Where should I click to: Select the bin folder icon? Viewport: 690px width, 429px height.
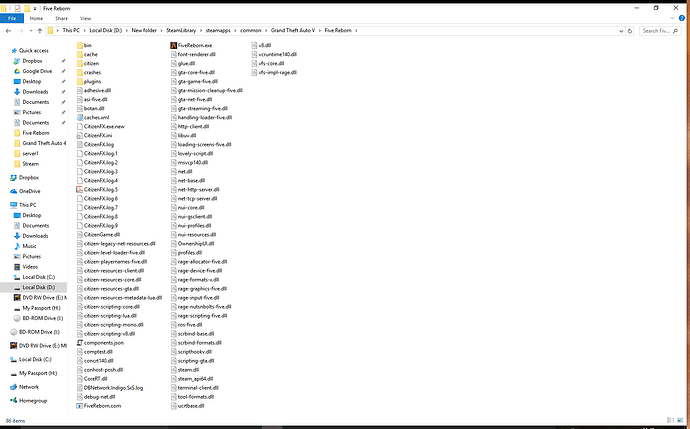[x=80, y=45]
